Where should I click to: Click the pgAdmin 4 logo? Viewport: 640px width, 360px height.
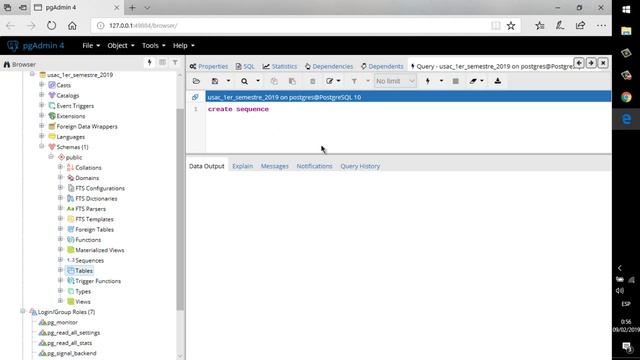(x=36, y=46)
